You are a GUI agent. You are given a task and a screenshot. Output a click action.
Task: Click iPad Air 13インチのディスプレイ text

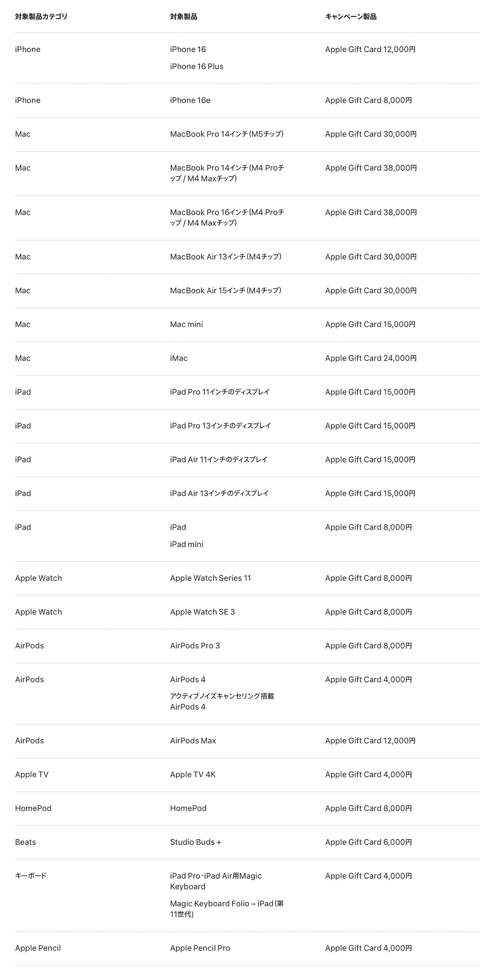pos(219,493)
